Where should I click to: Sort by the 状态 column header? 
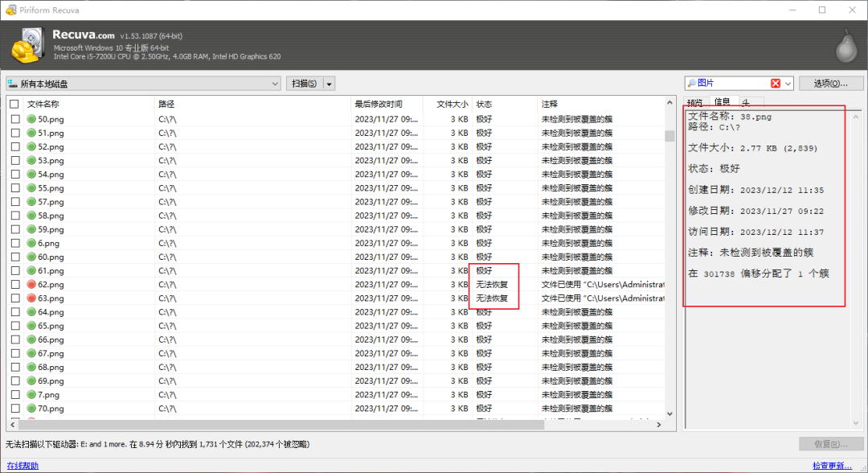tap(484, 104)
